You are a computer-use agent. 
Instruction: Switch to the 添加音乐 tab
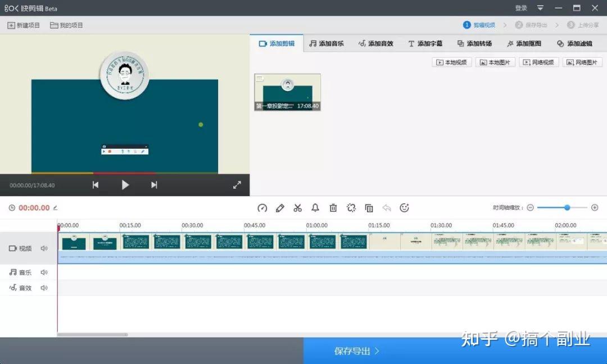(326, 43)
